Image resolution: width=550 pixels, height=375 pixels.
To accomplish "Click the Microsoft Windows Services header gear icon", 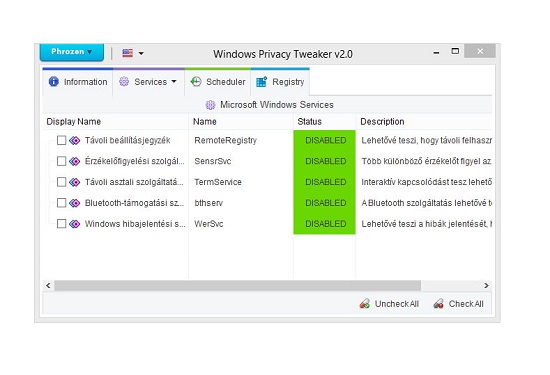I will click(x=210, y=105).
